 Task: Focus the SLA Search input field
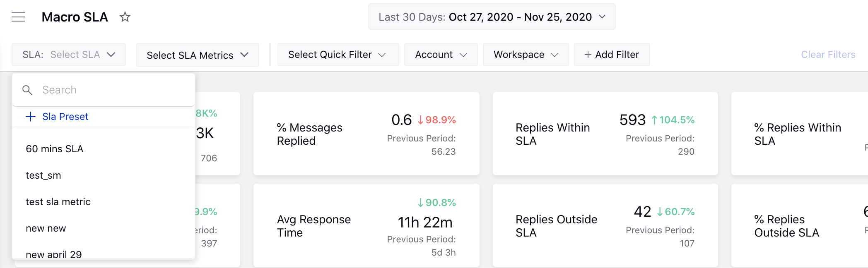(104, 90)
